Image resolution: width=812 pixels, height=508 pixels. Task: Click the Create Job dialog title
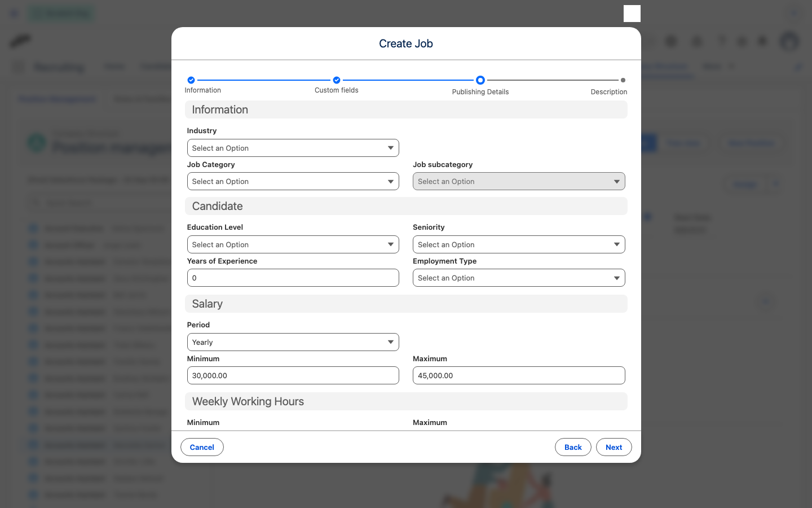click(406, 43)
